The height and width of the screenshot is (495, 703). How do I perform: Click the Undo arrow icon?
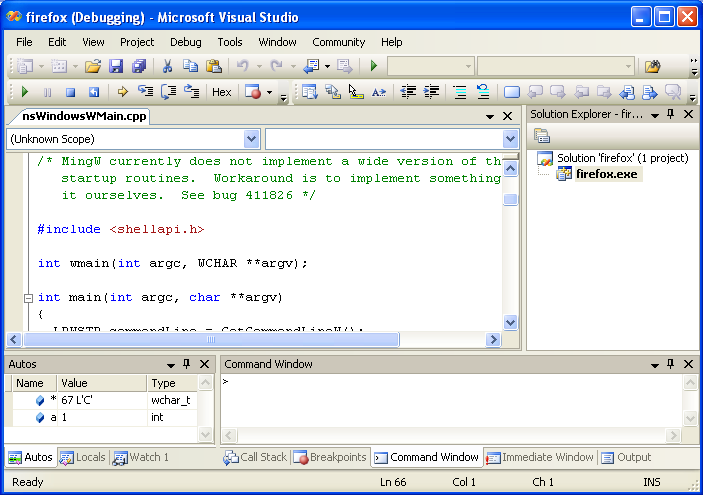(x=243, y=66)
